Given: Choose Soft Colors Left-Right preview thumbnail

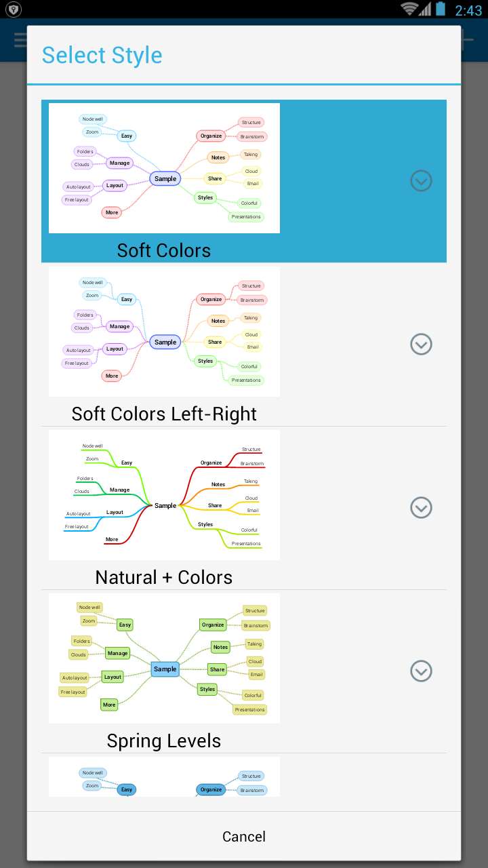Looking at the screenshot, I should (x=164, y=332).
